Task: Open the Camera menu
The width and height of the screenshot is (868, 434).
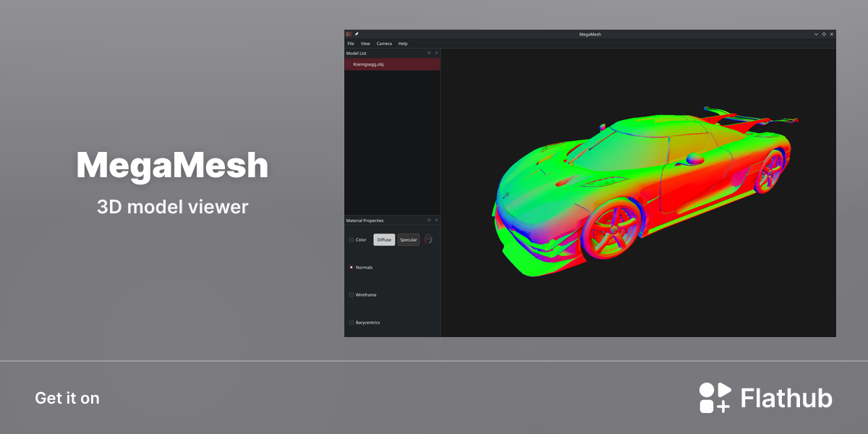Action: click(x=384, y=43)
